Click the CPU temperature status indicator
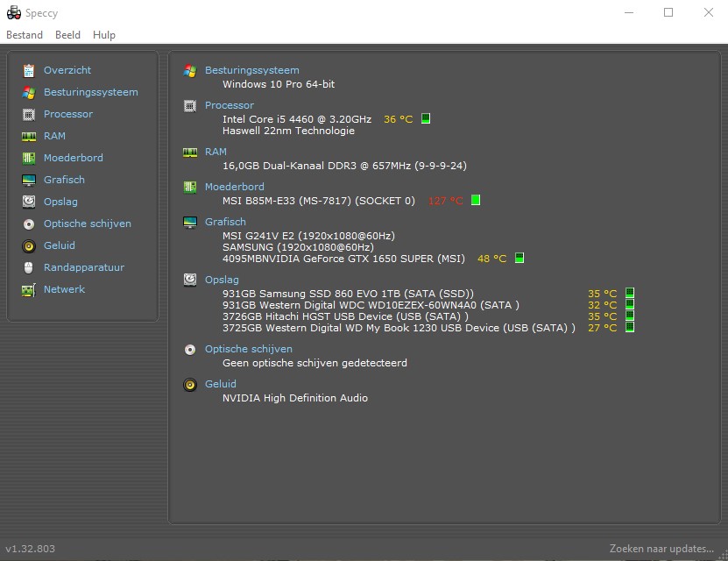 (x=426, y=118)
